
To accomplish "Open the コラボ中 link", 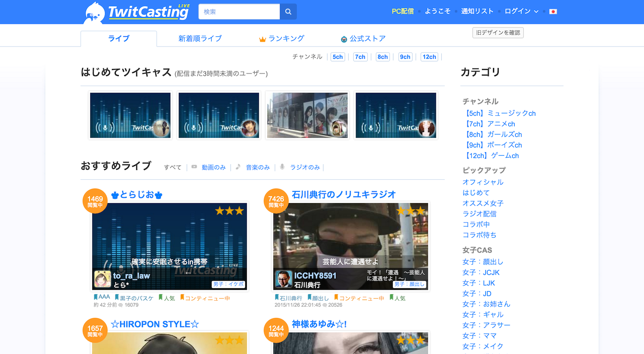I will click(476, 225).
